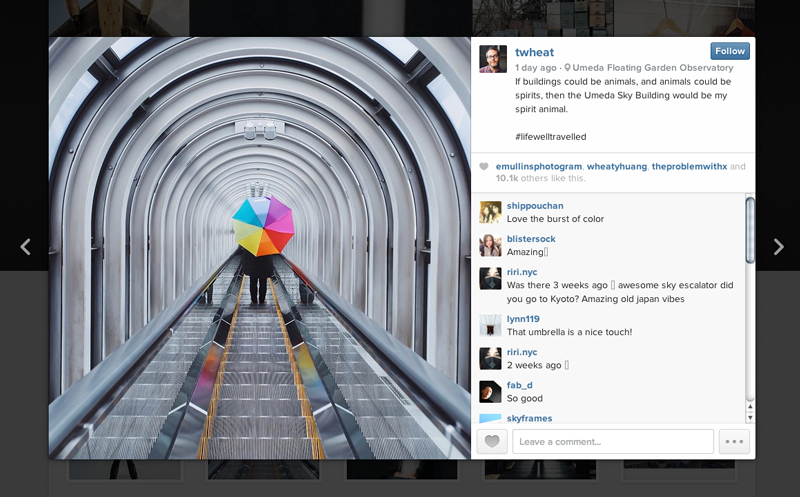Open lynn119's avatar
The image size is (800, 497).
490,325
